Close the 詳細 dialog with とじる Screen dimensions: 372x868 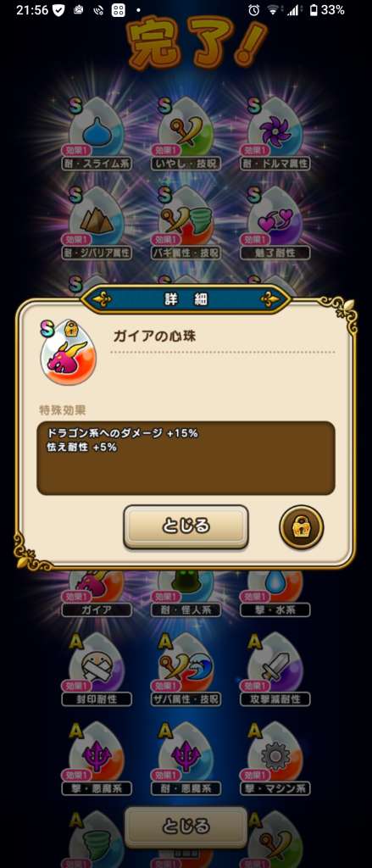186,526
